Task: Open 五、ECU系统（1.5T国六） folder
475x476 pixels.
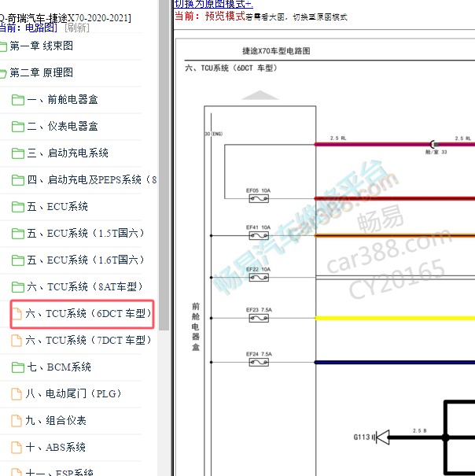Action: [86, 234]
